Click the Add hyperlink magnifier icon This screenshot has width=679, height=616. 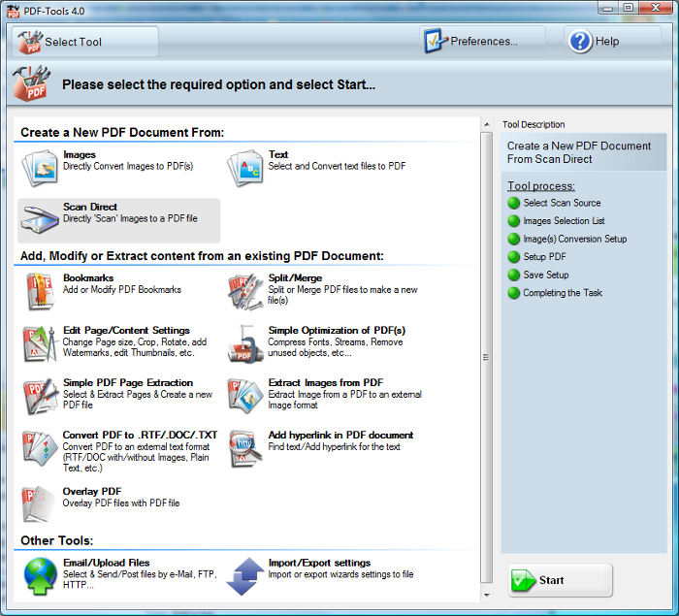point(245,449)
